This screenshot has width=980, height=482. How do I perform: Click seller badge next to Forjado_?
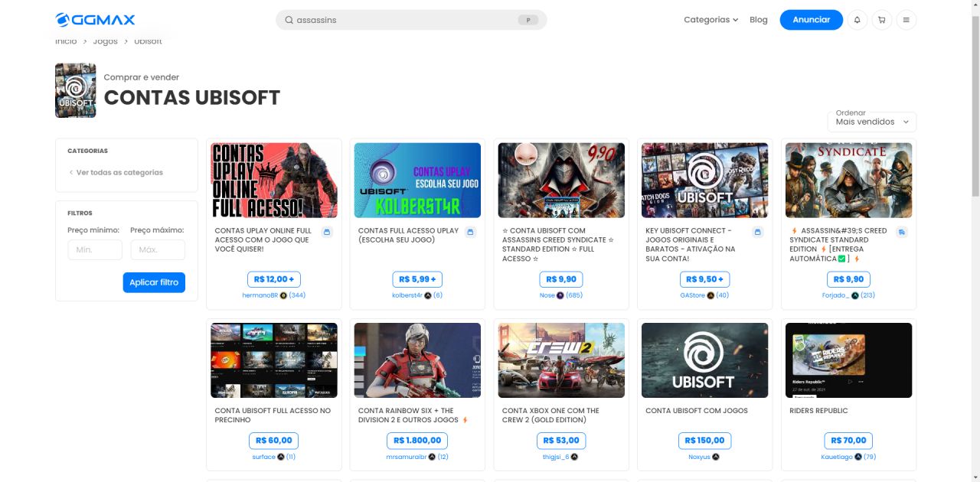coord(854,295)
